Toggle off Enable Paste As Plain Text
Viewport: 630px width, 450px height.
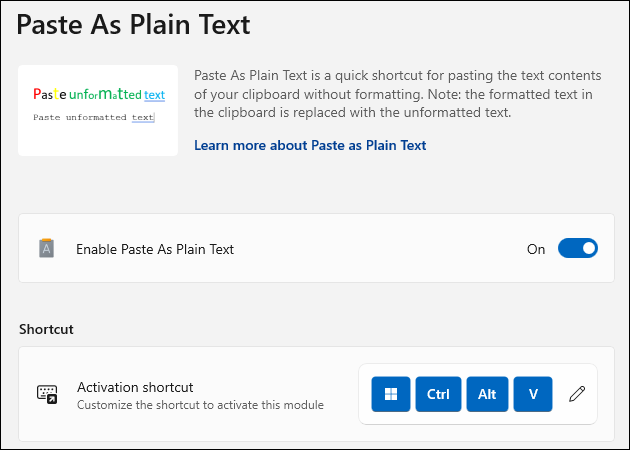pyautogui.click(x=578, y=248)
